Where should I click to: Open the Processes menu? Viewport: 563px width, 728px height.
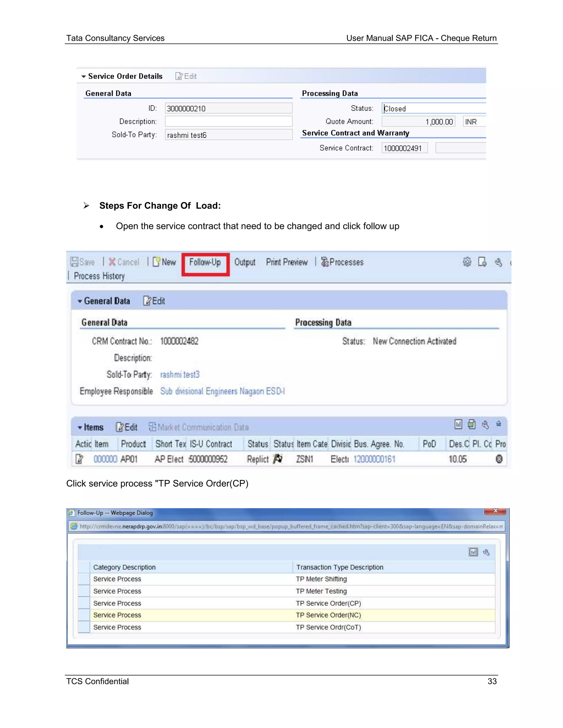click(342, 262)
